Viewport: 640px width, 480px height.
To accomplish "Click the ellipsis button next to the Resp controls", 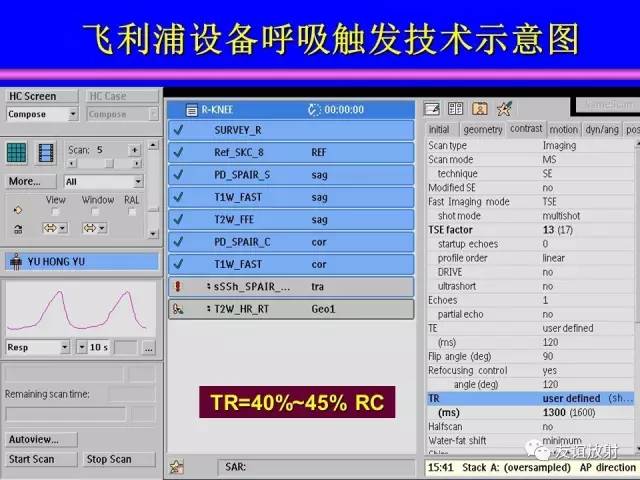I will coord(149,348).
